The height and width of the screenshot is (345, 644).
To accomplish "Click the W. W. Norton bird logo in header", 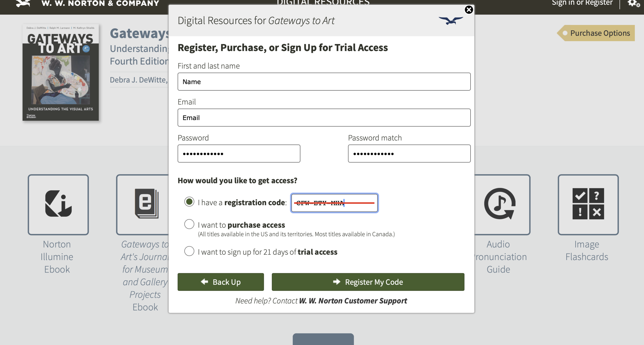I will click(x=23, y=3).
